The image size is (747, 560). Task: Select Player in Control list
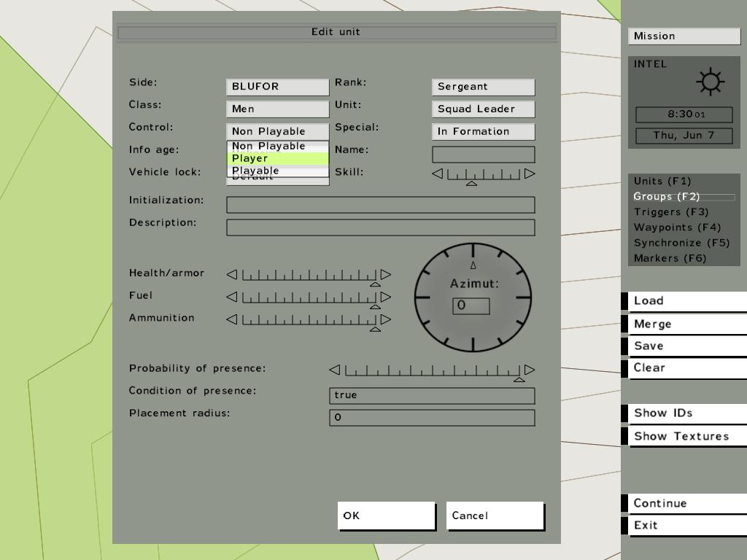pos(278,158)
